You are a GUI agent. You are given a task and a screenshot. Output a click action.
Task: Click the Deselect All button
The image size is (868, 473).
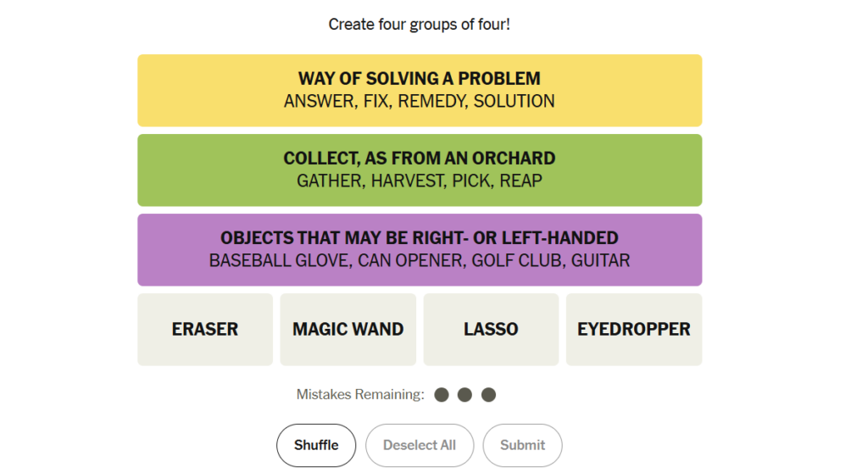(x=420, y=445)
